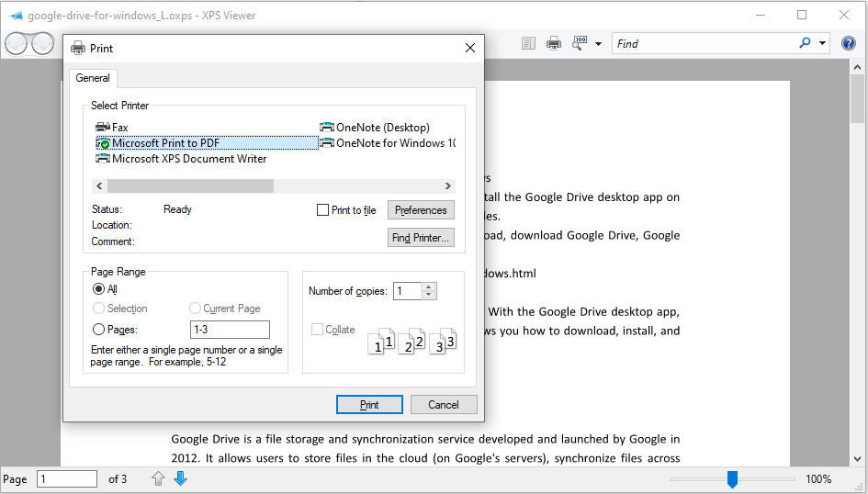Select the Fax printer
Screen dimensions: 868x494
click(112, 128)
